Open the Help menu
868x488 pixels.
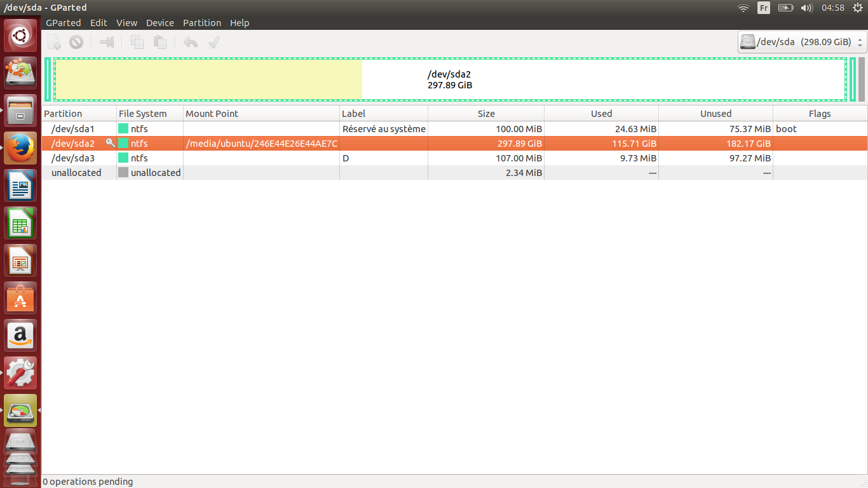click(x=240, y=22)
